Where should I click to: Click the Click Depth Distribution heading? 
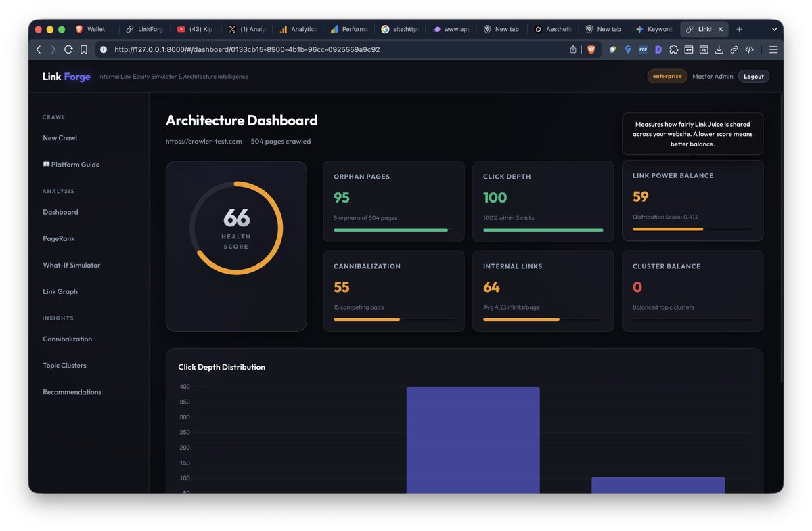221,367
